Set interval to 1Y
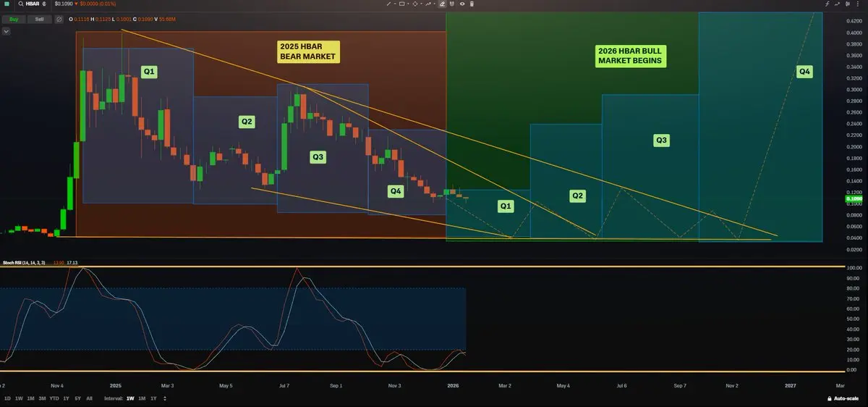Viewport: 868px width, 407px height. [153, 398]
